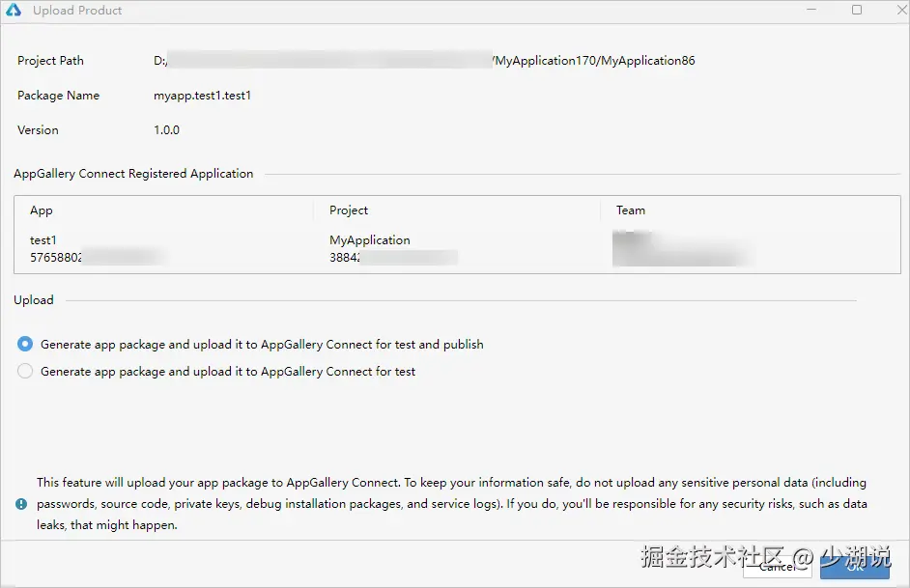
Task: Click the version value 1.0.0
Action: point(166,130)
